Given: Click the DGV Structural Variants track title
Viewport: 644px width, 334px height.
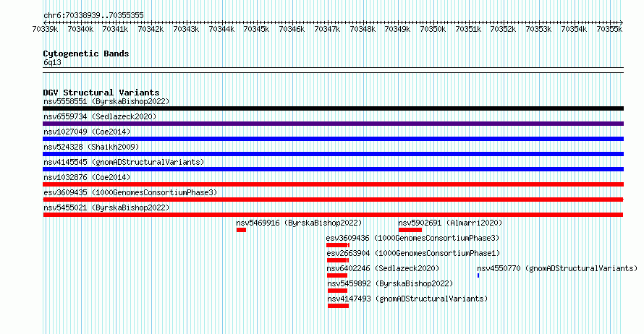Looking at the screenshot, I should click(101, 93).
